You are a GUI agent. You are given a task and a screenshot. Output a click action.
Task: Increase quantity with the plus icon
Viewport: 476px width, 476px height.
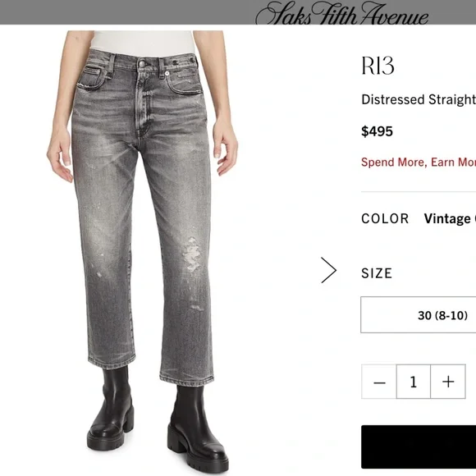(448, 382)
